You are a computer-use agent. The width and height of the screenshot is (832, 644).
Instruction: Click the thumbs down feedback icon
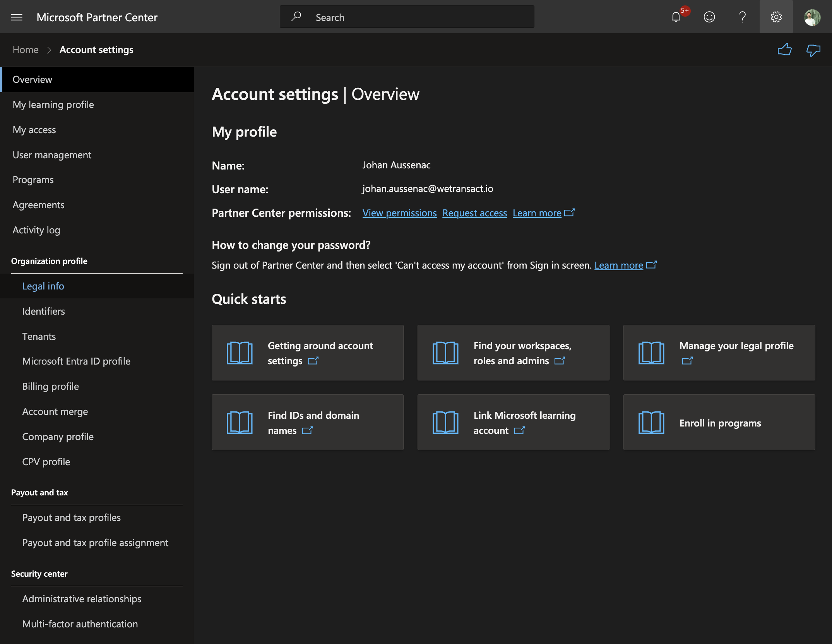(813, 50)
